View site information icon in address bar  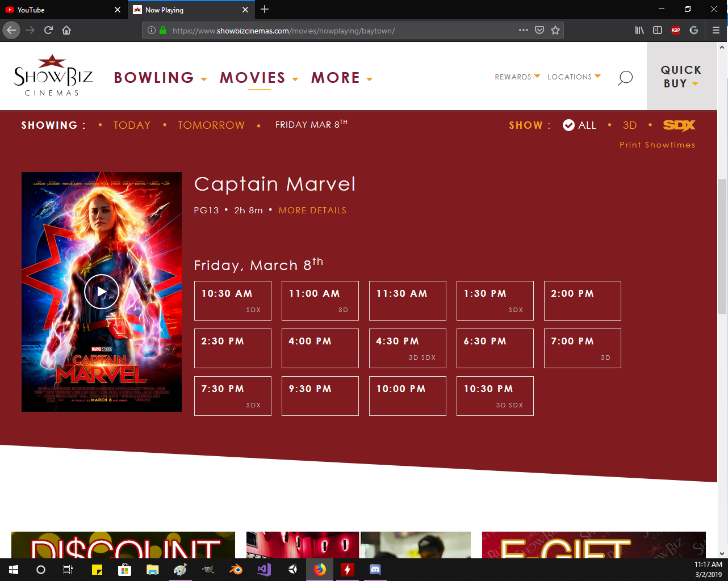[x=152, y=30]
